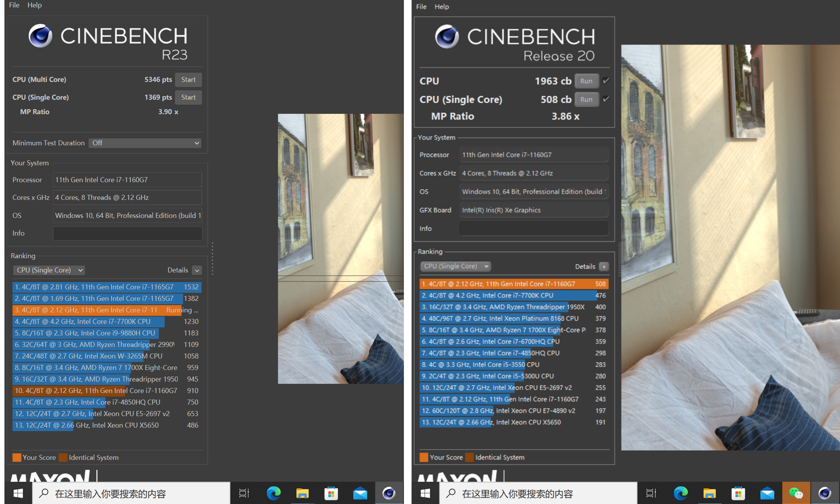Image resolution: width=840 pixels, height=504 pixels.
Task: Open File Explorer from right taskbar
Action: [x=710, y=493]
